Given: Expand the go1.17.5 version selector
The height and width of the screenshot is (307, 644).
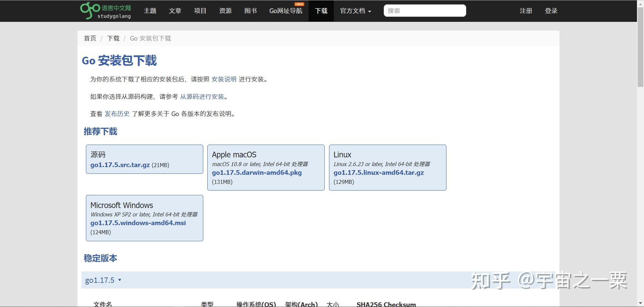Looking at the screenshot, I should point(103,280).
